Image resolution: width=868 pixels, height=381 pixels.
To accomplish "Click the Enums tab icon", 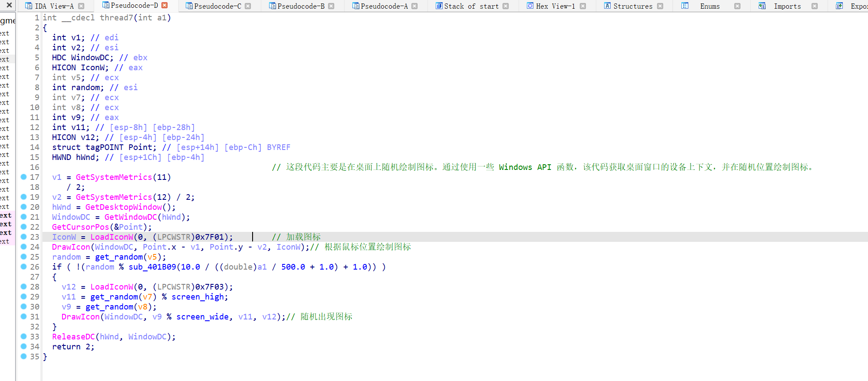I will click(685, 6).
